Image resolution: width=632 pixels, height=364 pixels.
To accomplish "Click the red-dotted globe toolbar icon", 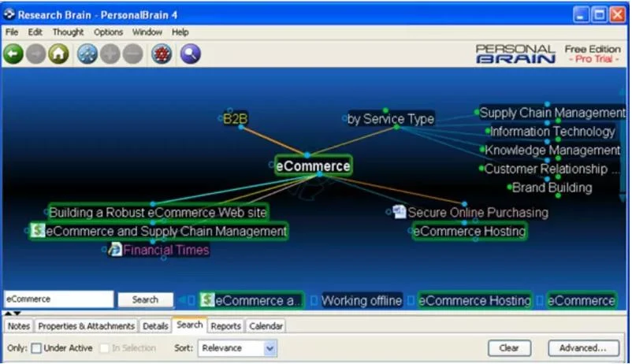I will pos(162,54).
